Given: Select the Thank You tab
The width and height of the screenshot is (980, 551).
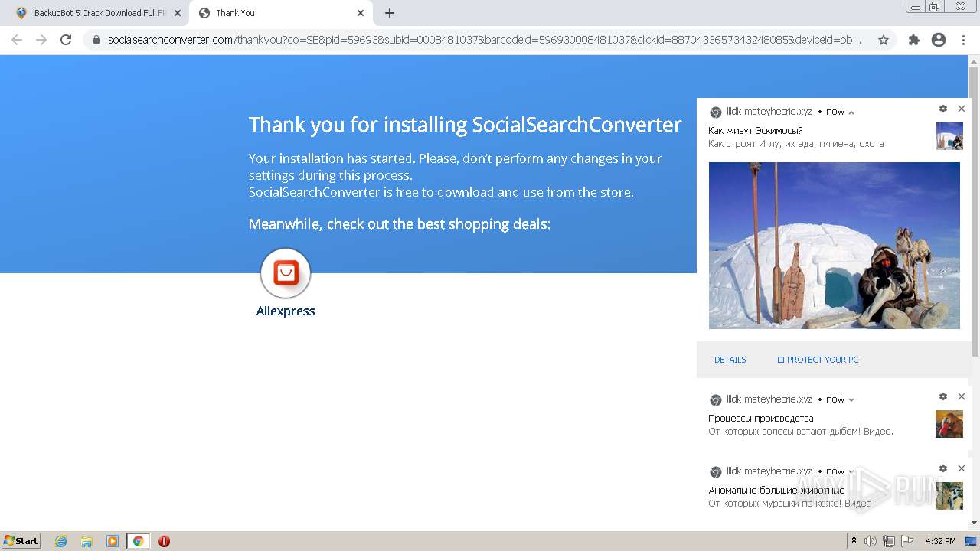Looking at the screenshot, I should (281, 13).
